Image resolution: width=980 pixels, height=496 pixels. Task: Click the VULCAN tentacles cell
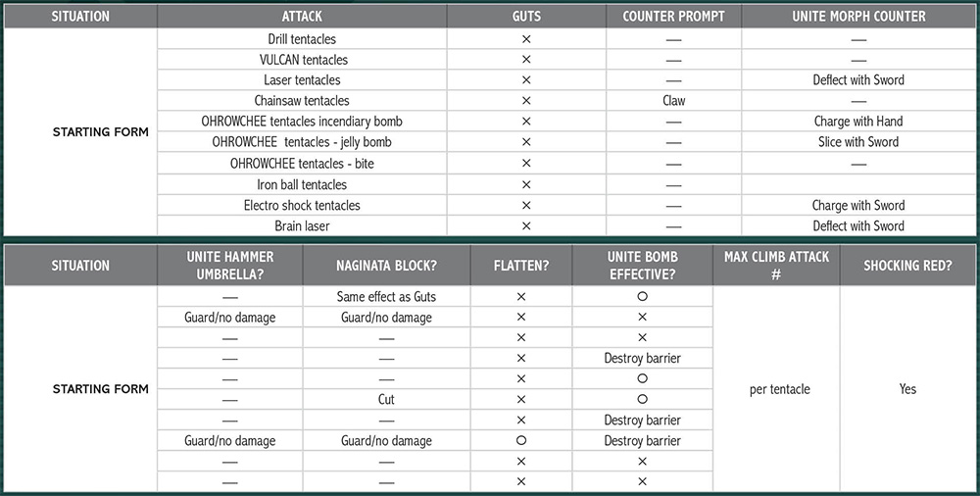302,60
